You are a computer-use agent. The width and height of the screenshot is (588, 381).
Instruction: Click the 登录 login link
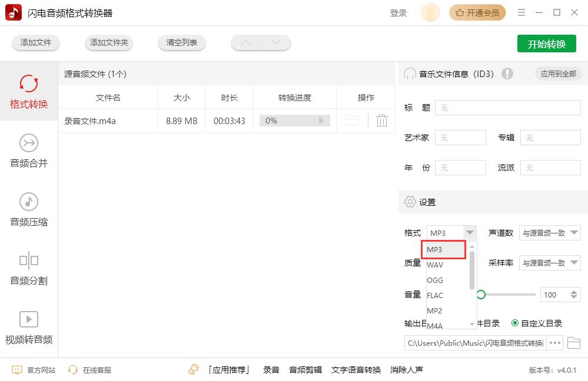[398, 12]
